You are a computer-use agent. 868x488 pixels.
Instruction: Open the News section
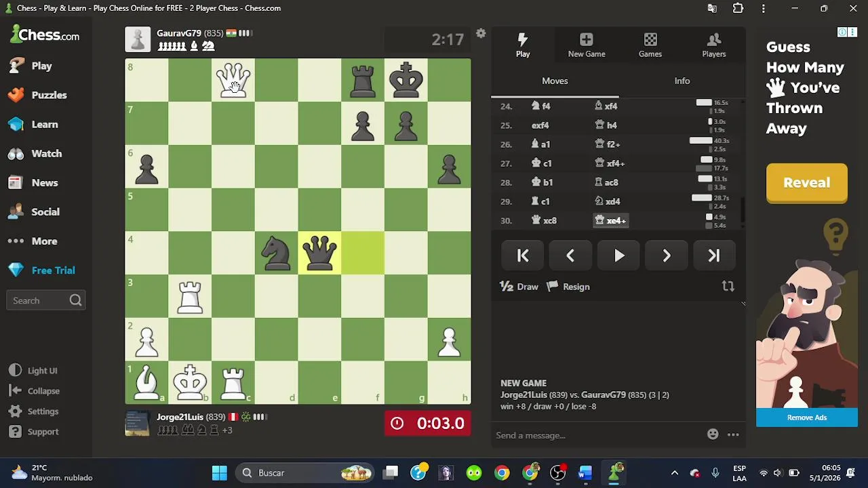click(x=34, y=182)
